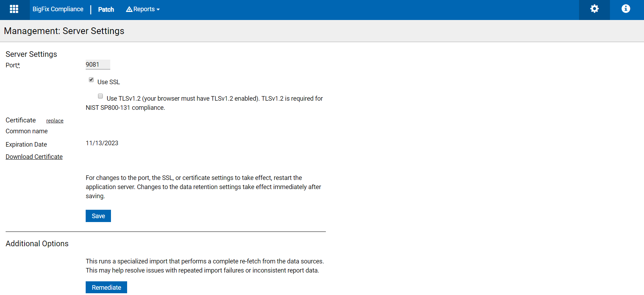Screen dimensions: 644x295
Task: Disable the Use SSL checkbox
Action: 91,80
